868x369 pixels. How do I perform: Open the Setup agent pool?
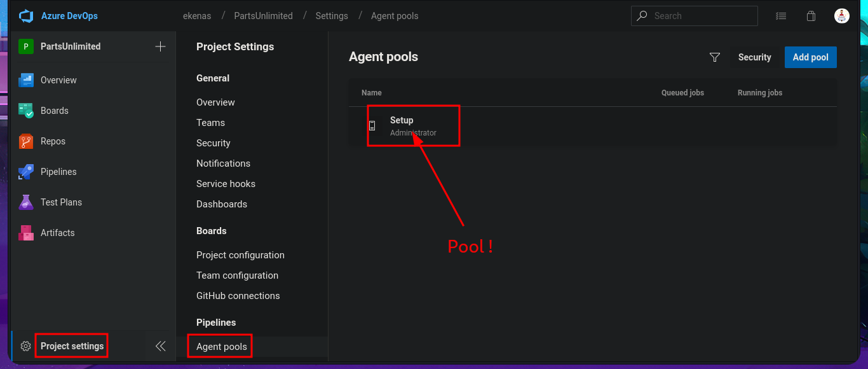402,120
